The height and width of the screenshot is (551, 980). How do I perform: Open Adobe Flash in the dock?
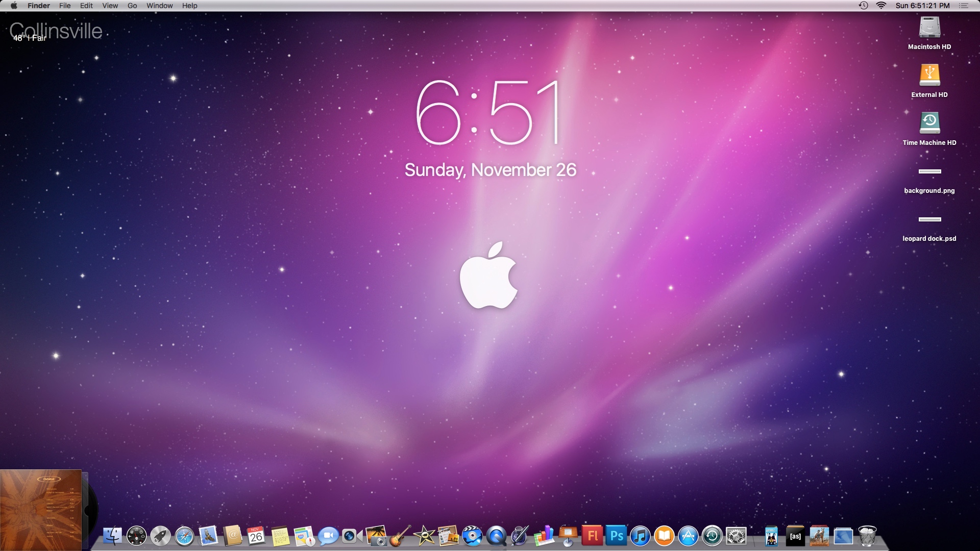tap(592, 536)
